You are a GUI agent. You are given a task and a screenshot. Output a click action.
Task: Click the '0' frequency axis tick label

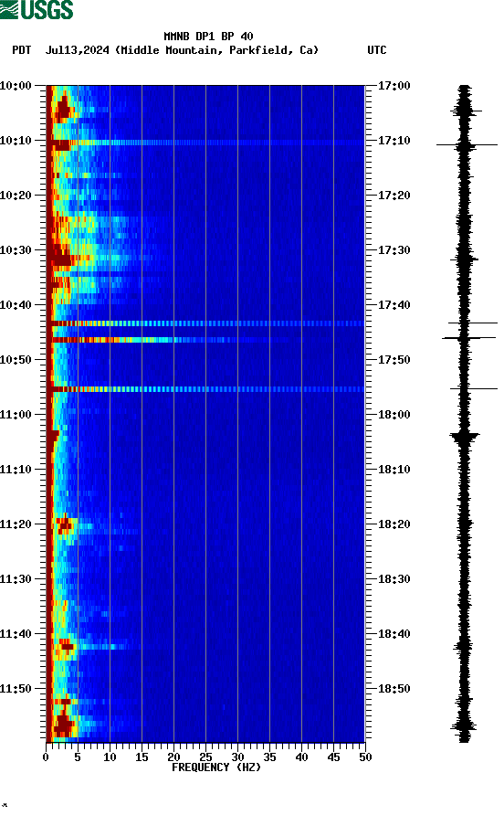(46, 757)
